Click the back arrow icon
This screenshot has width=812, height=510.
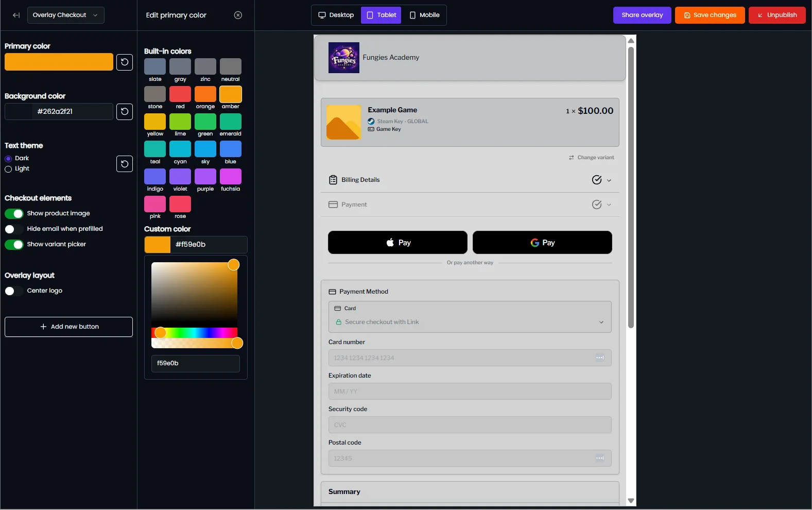(16, 15)
